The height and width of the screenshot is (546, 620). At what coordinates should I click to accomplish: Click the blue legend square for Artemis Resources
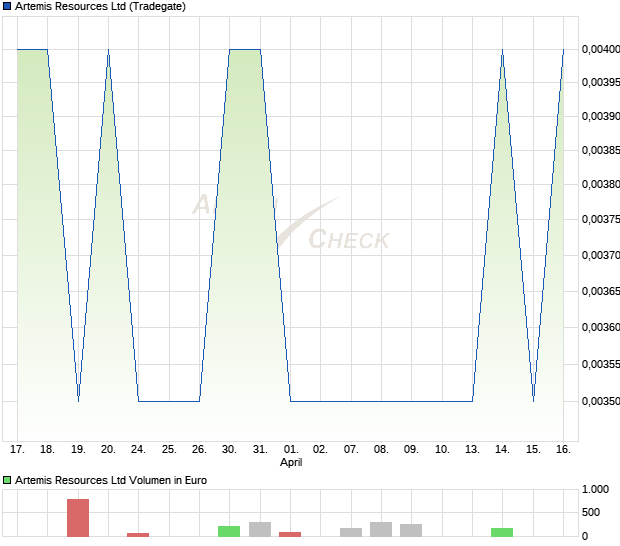click(7, 6)
